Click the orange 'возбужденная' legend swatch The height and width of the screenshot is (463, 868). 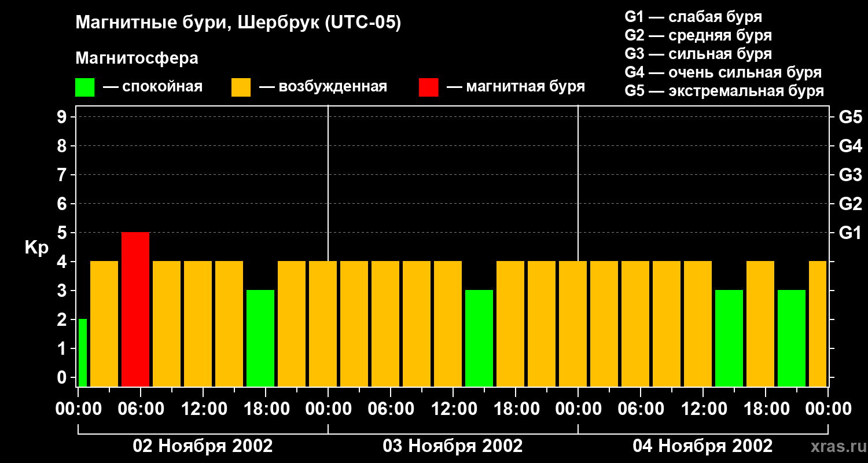[241, 87]
